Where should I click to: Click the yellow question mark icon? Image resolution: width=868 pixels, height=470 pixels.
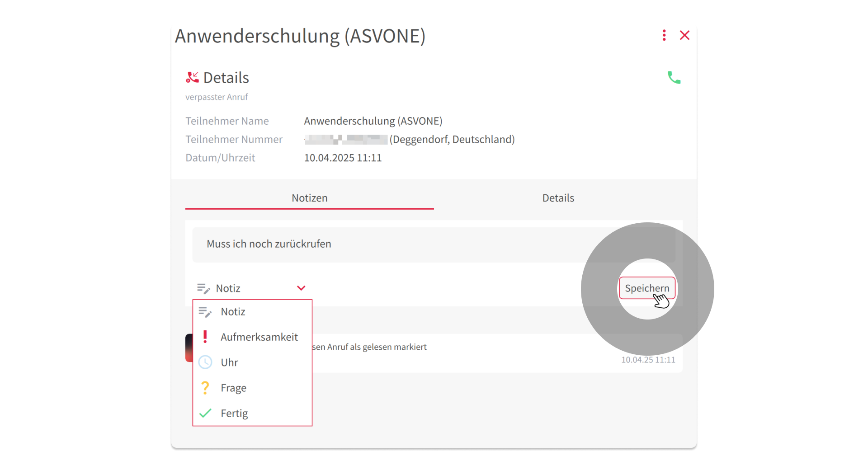point(205,388)
